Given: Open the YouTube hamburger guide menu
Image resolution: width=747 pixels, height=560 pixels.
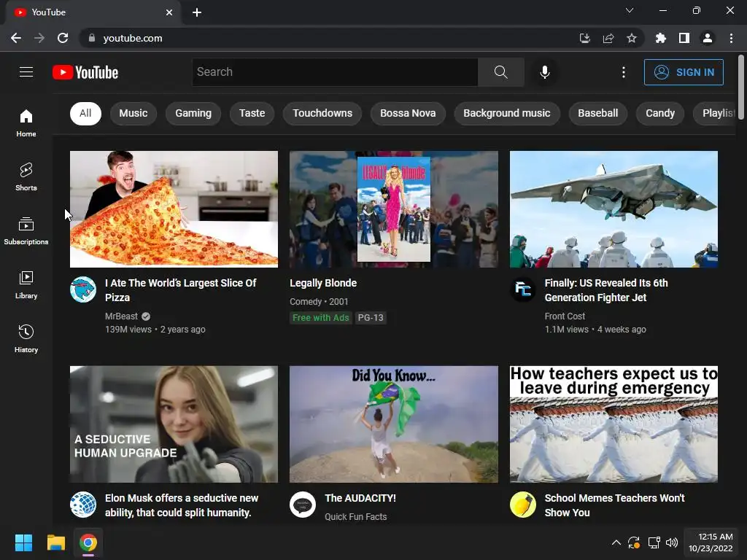Looking at the screenshot, I should click(26, 72).
